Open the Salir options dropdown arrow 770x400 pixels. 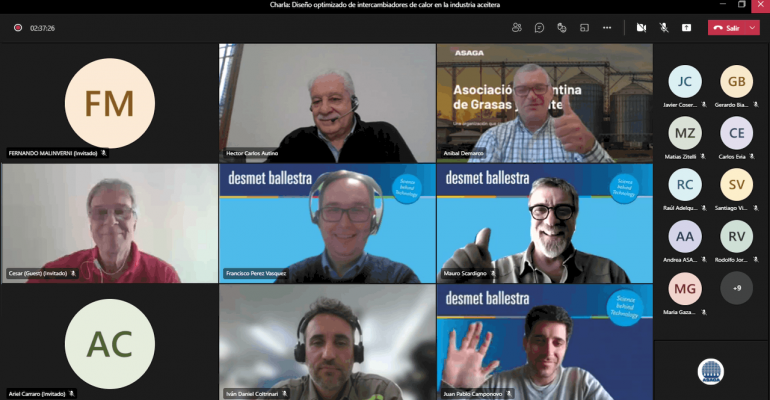coord(752,28)
